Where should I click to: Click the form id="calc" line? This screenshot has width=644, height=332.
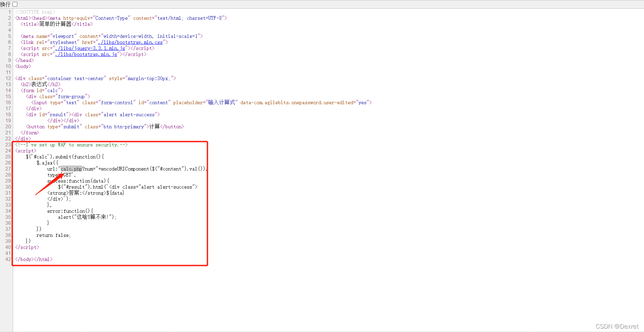tap(42, 90)
